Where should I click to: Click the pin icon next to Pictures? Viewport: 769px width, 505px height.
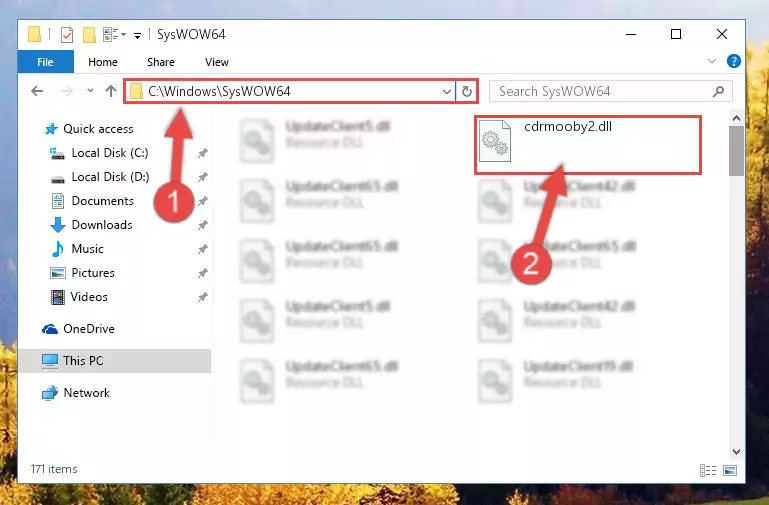(202, 273)
